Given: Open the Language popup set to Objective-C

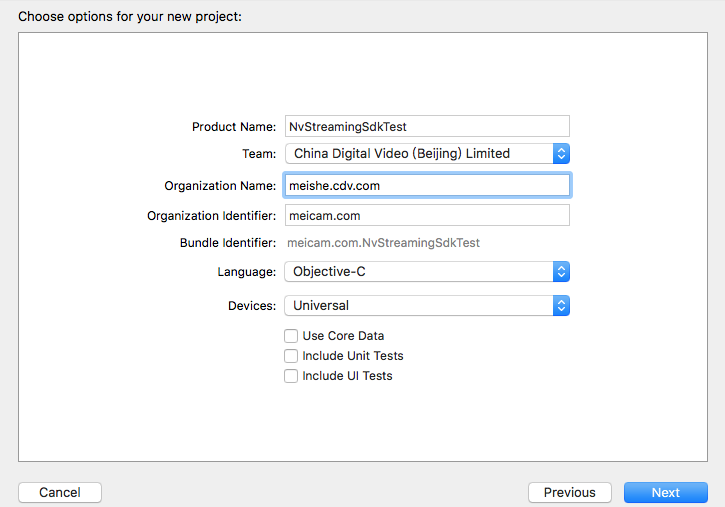Looking at the screenshot, I should coord(427,272).
